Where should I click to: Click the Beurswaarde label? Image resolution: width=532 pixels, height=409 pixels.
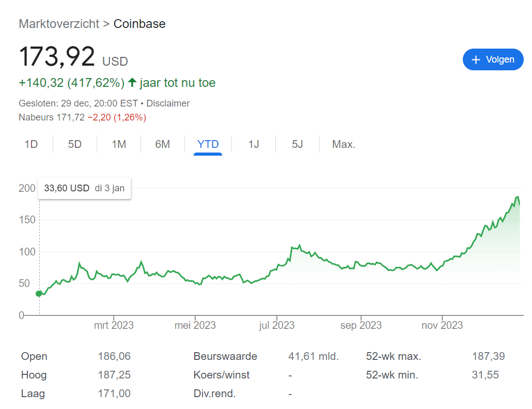[x=225, y=356]
